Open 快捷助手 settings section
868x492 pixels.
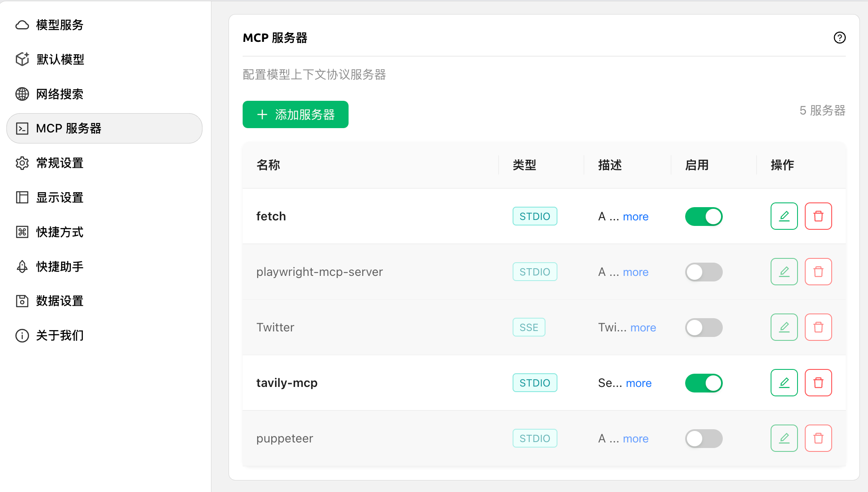pyautogui.click(x=104, y=266)
